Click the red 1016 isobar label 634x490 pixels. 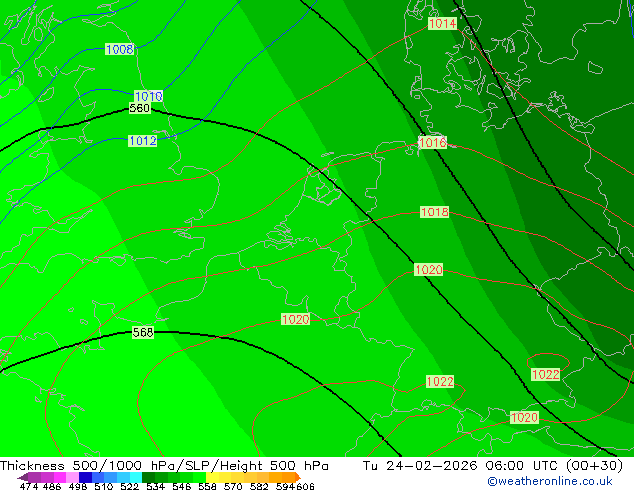[x=433, y=142]
